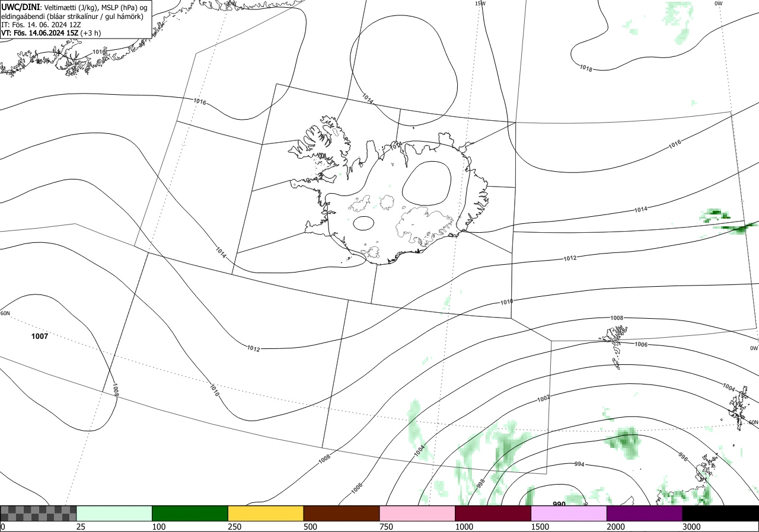Click the "VT: Fös. 14.06.2024 15Z (+3 h)" line

tap(51, 33)
